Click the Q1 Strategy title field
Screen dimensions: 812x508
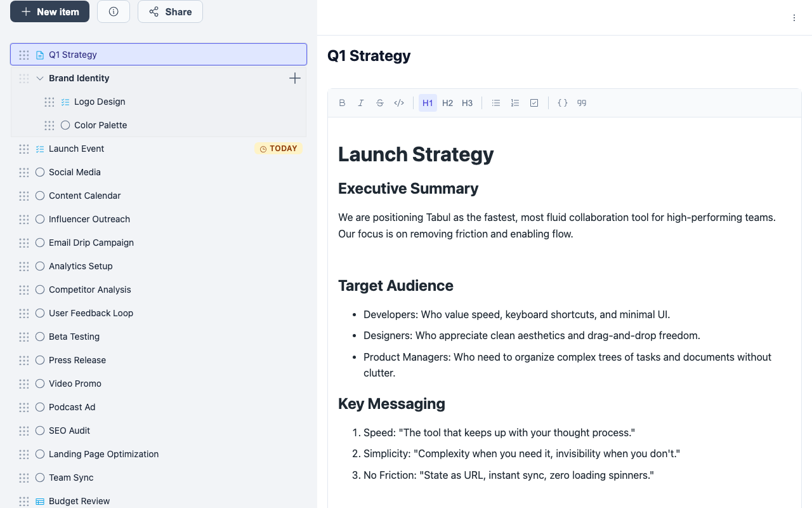tap(369, 56)
